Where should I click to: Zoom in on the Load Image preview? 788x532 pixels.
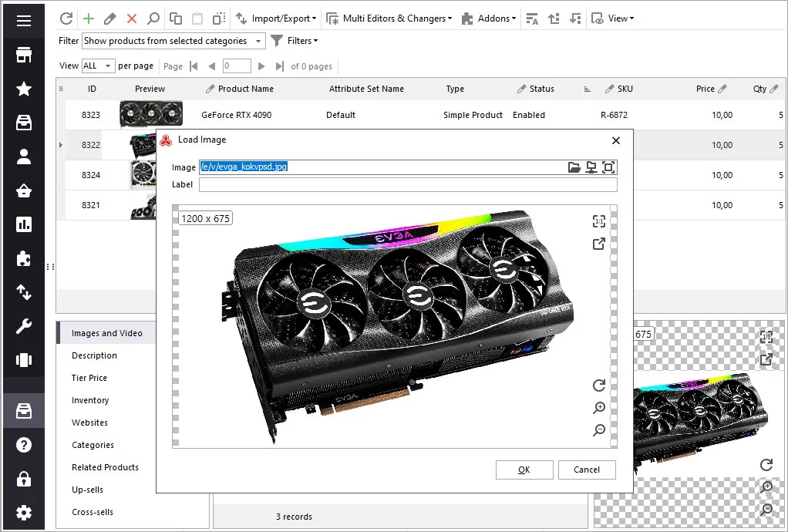pos(598,407)
